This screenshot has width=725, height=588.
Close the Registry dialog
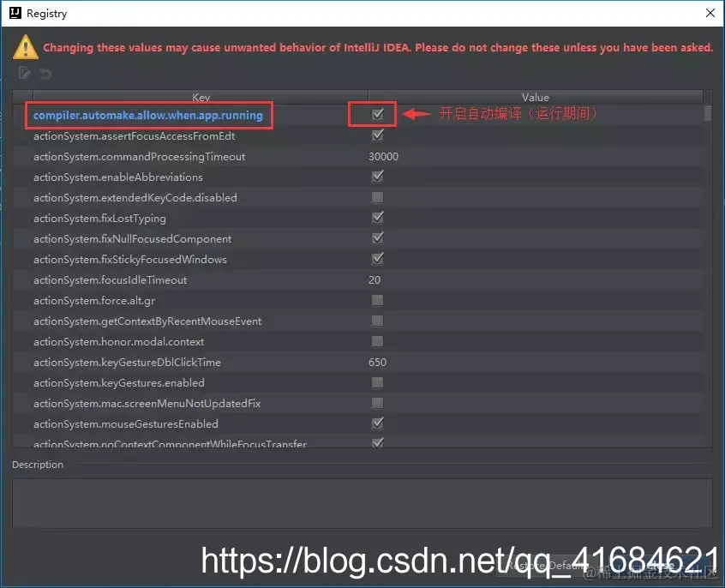[x=710, y=13]
